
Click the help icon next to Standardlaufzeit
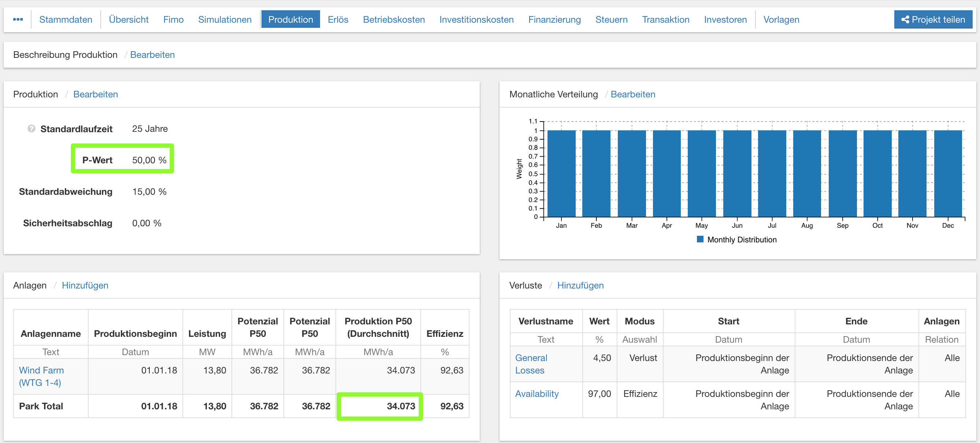click(31, 129)
